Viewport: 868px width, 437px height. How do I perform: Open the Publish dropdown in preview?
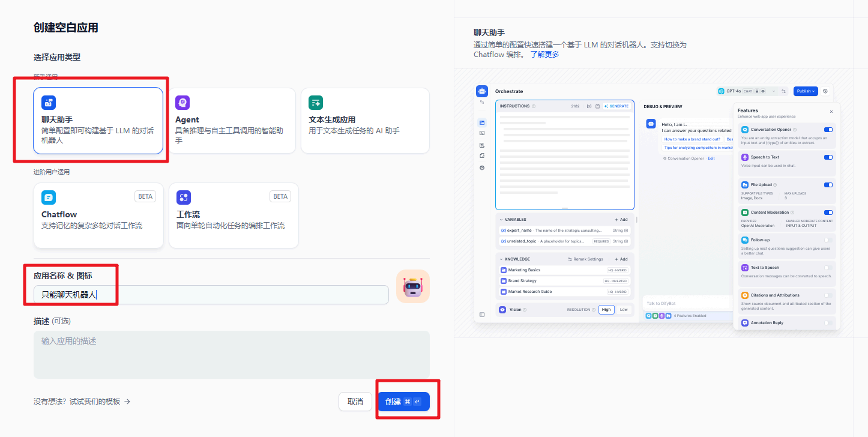(806, 91)
